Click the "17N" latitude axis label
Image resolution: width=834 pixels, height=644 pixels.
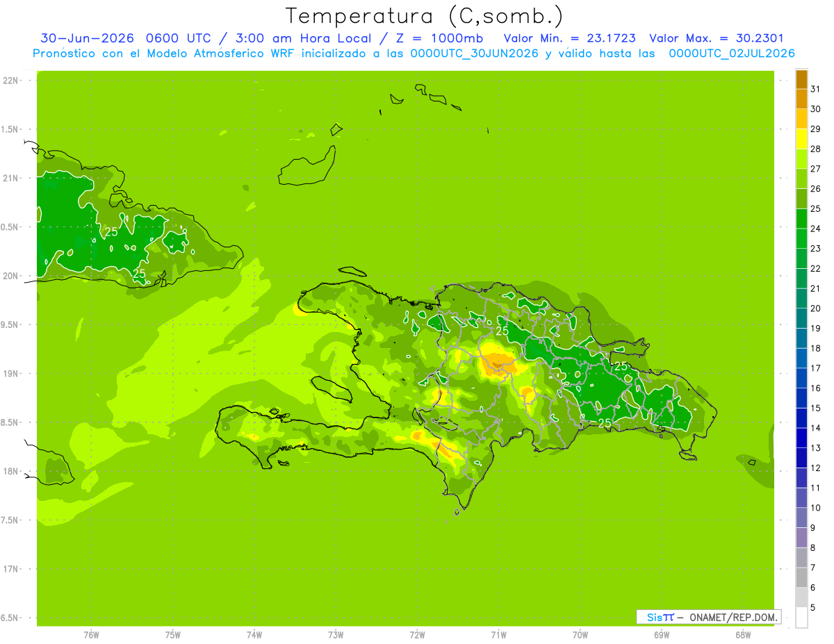[x=10, y=569]
